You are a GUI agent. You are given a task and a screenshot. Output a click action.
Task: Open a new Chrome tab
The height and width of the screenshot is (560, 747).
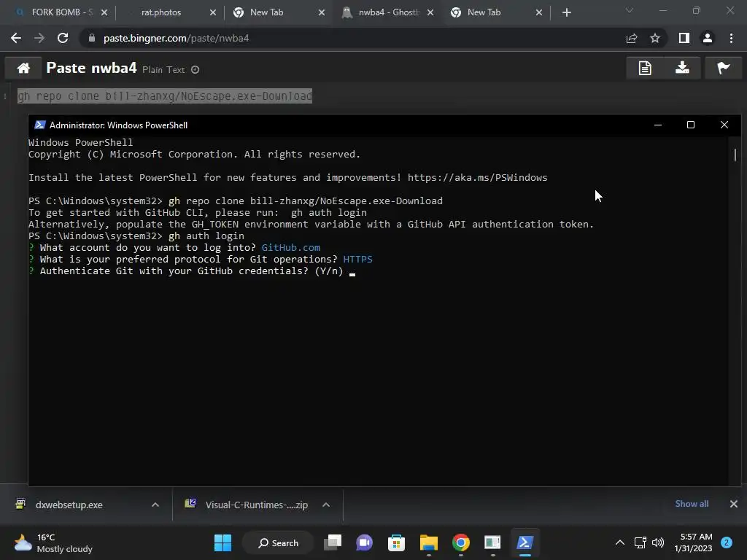point(566,12)
